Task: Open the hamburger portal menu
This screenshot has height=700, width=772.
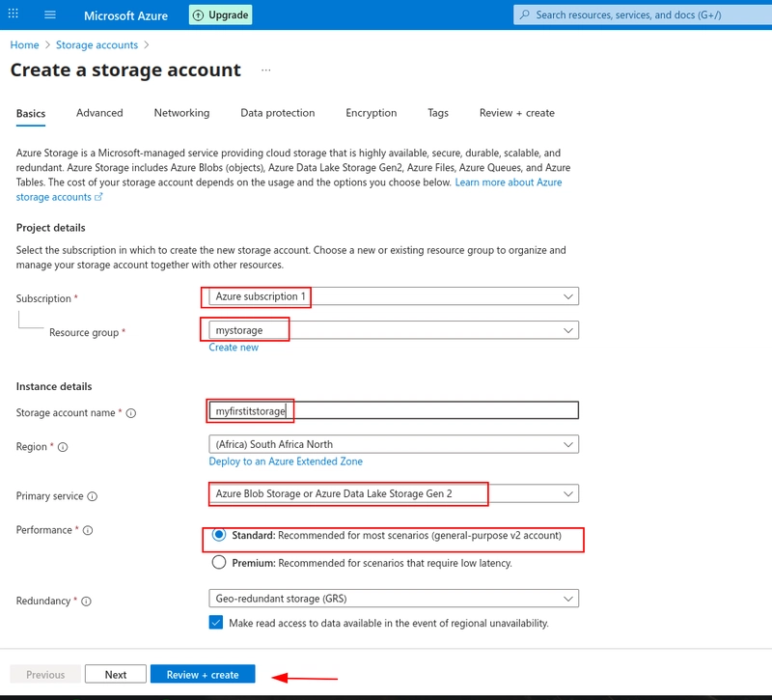Action: pyautogui.click(x=50, y=14)
